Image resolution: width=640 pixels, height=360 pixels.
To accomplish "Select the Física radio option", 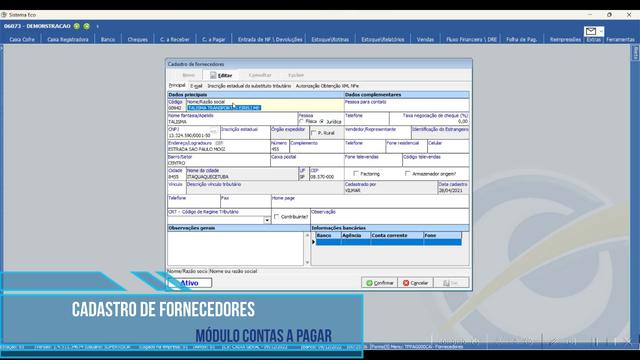I will pos(302,122).
